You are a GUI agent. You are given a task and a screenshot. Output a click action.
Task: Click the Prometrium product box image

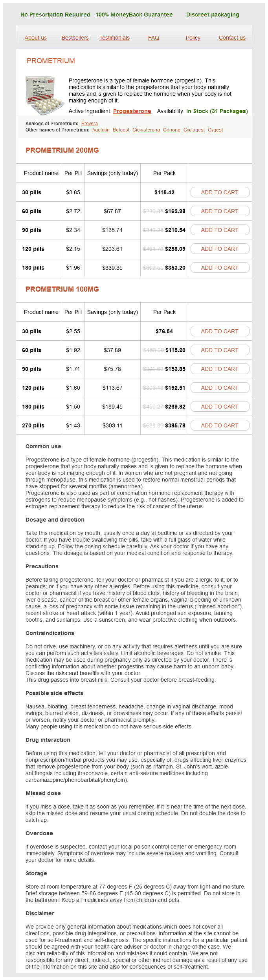click(45, 95)
